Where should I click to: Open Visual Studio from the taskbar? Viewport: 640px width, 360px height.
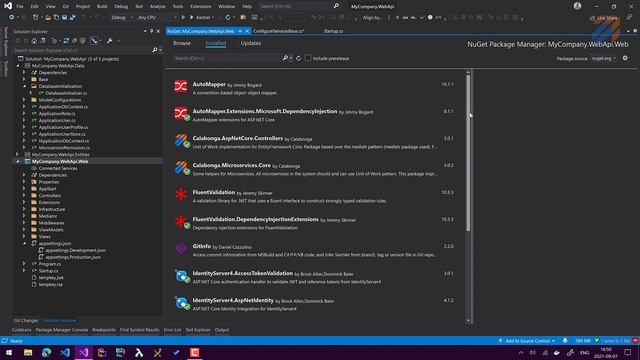pyautogui.click(x=84, y=352)
